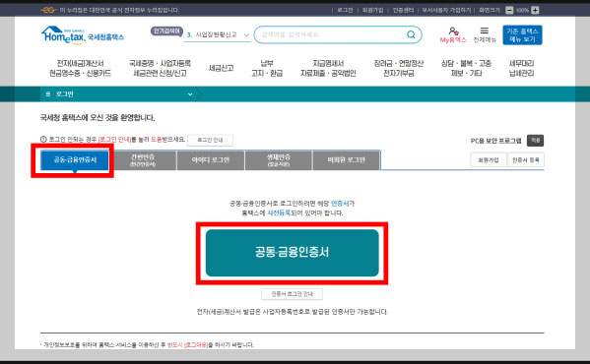Click the list icon in teal 로그인 bar

pyautogui.click(x=48, y=93)
